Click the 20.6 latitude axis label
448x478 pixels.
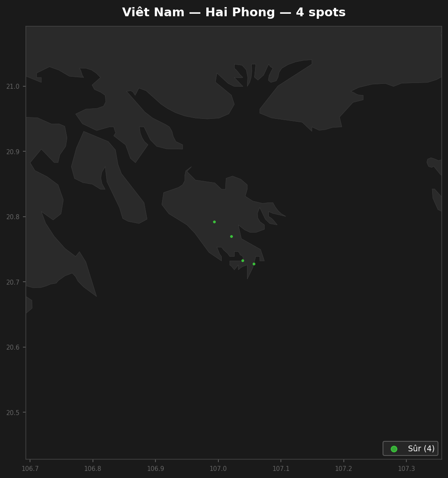pyautogui.click(x=13, y=348)
